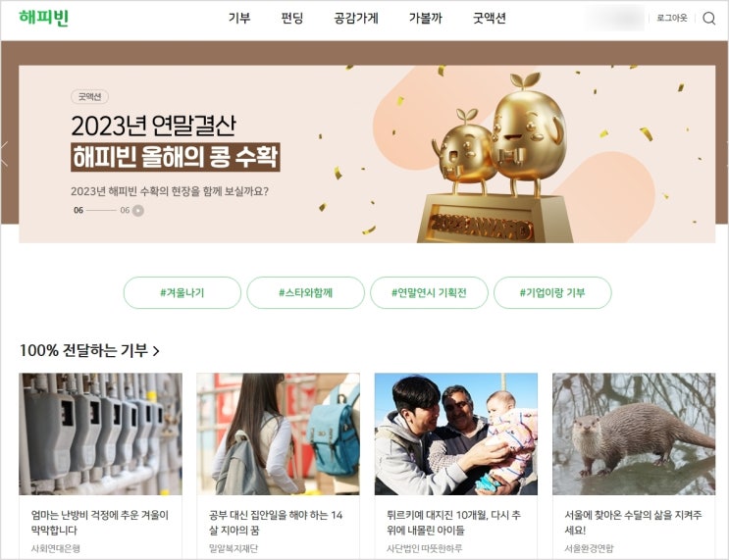Click the Happybean green logo
729x560 pixels.
tap(44, 18)
